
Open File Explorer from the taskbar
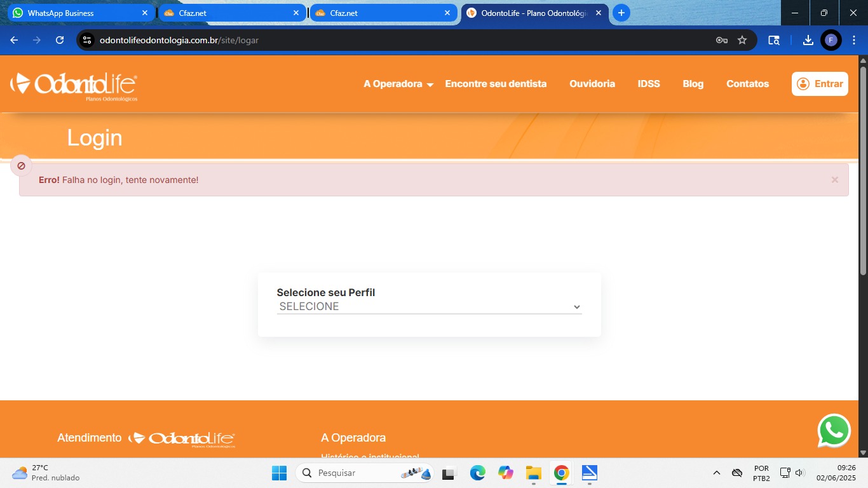533,473
